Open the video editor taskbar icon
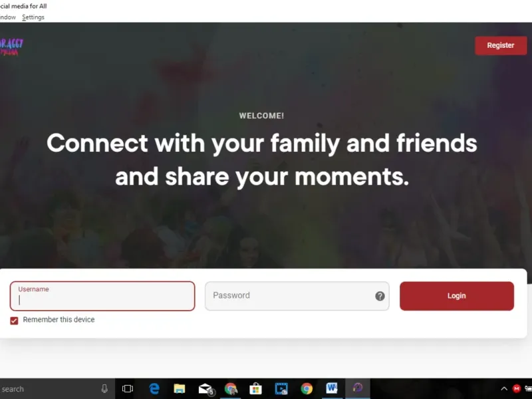532x399 pixels. click(x=281, y=388)
